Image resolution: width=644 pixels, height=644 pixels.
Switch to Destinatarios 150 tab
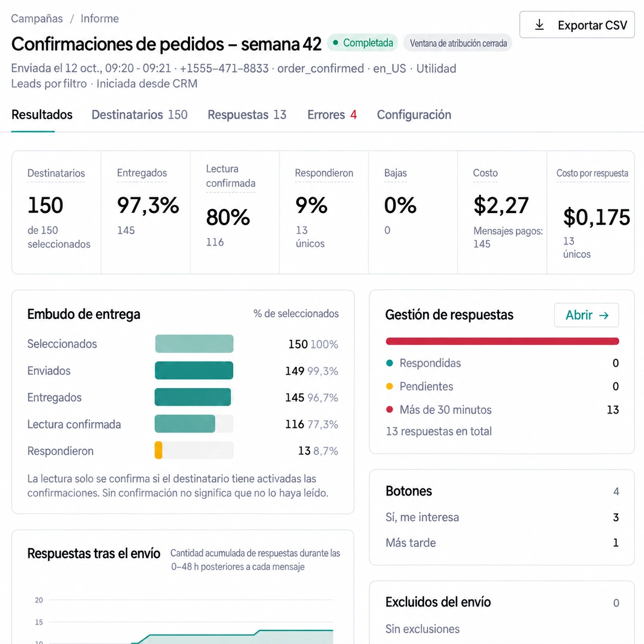click(x=140, y=115)
